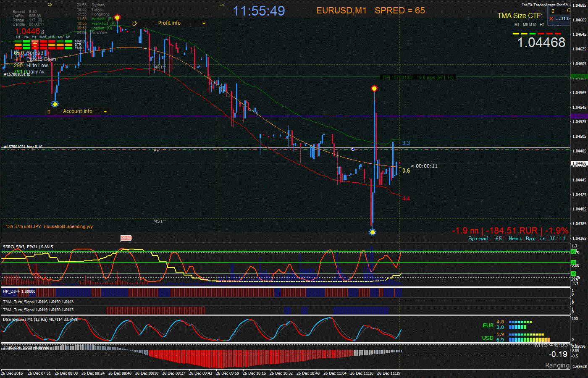
Task: Click the EURUSD,M1 symbol label
Action: point(341,10)
